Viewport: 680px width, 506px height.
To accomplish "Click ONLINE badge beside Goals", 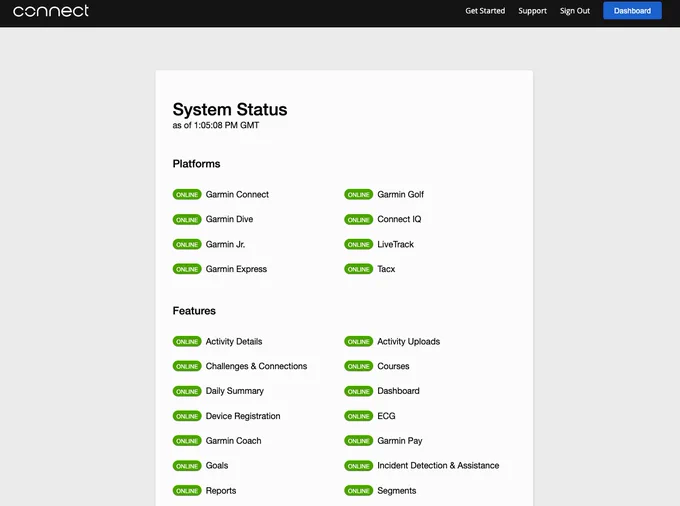I will [x=187, y=466].
